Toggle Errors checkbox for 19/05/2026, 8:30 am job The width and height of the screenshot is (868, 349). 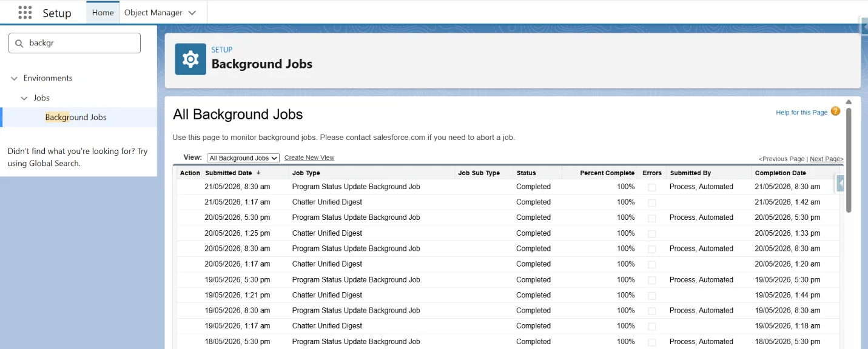point(651,311)
